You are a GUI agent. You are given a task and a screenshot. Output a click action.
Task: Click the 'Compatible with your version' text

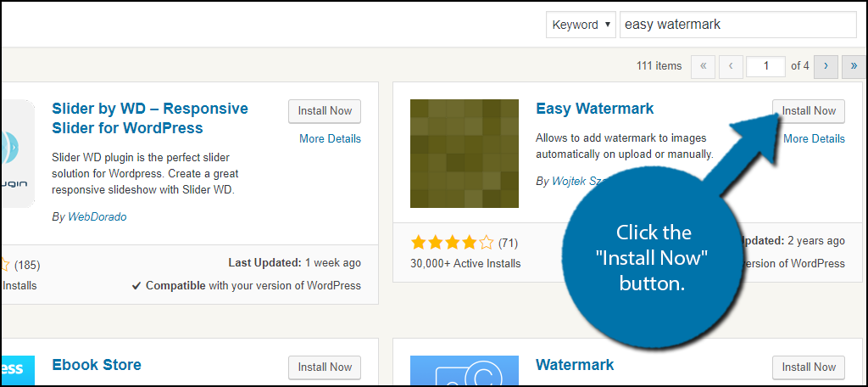pos(247,286)
